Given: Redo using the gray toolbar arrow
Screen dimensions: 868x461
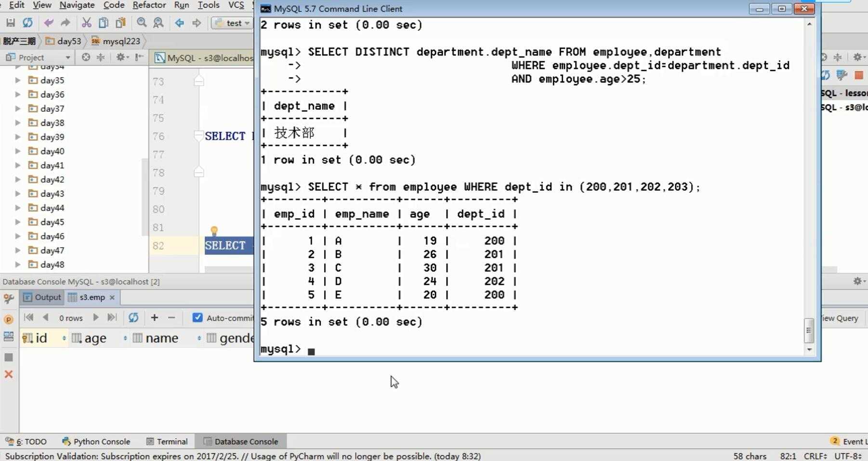Looking at the screenshot, I should [x=65, y=23].
